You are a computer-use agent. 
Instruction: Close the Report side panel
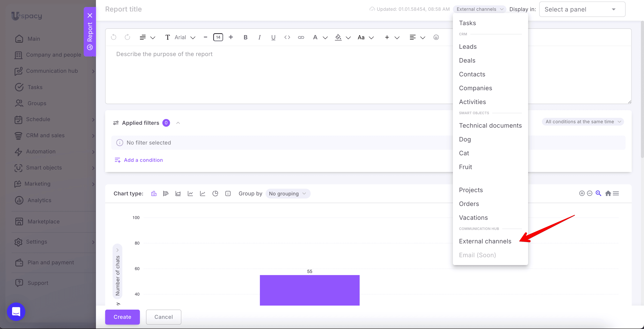(90, 16)
